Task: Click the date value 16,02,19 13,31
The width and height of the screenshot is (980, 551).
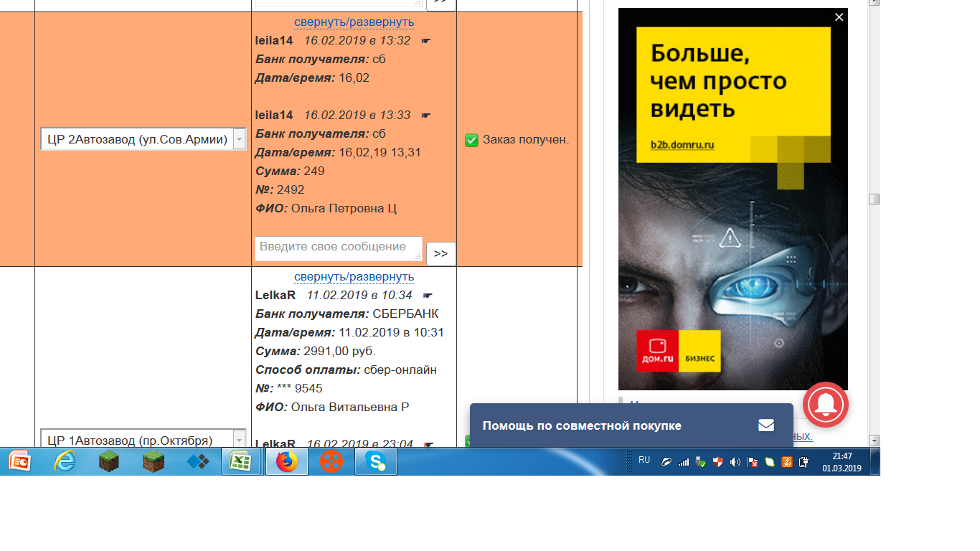Action: 380,153
